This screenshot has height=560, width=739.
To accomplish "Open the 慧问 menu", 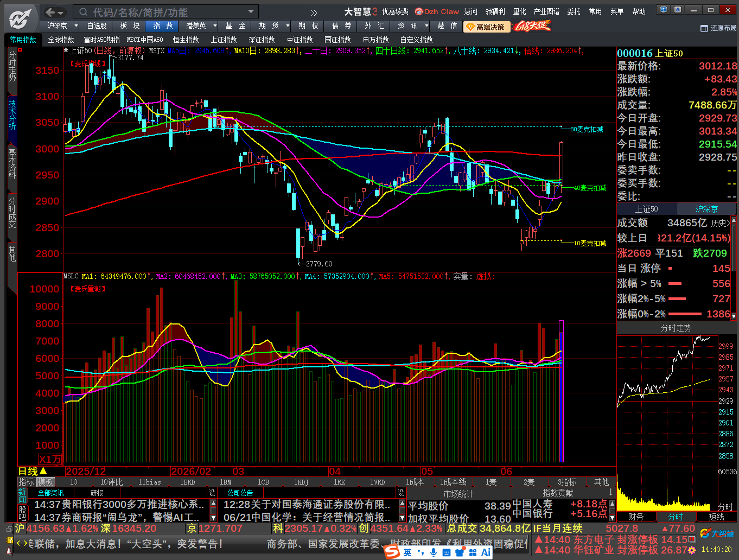I will pyautogui.click(x=470, y=11).
